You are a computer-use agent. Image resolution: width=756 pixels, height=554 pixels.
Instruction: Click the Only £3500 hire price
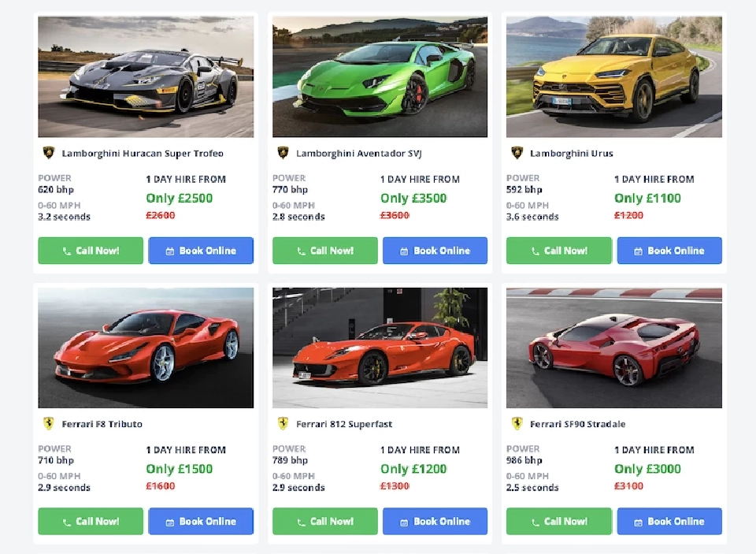pyautogui.click(x=413, y=199)
